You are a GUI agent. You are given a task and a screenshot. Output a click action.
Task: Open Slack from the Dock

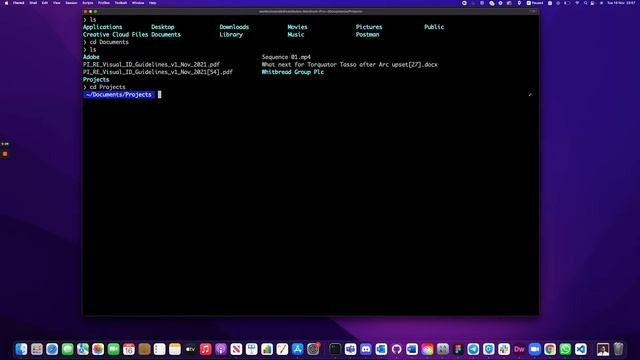click(504, 349)
